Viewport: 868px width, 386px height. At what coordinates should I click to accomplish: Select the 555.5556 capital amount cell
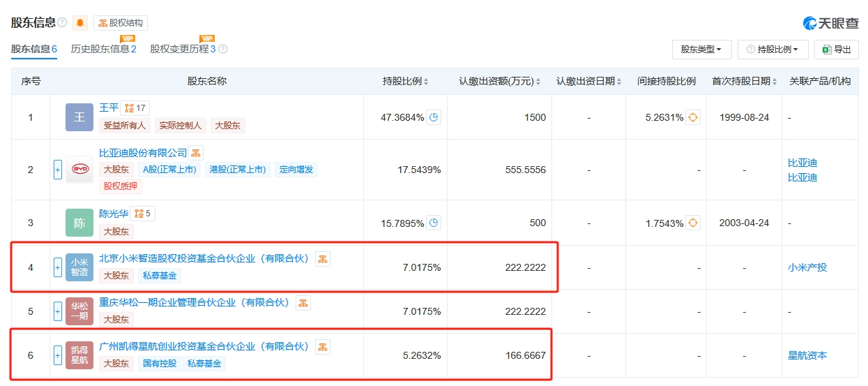[x=524, y=170]
